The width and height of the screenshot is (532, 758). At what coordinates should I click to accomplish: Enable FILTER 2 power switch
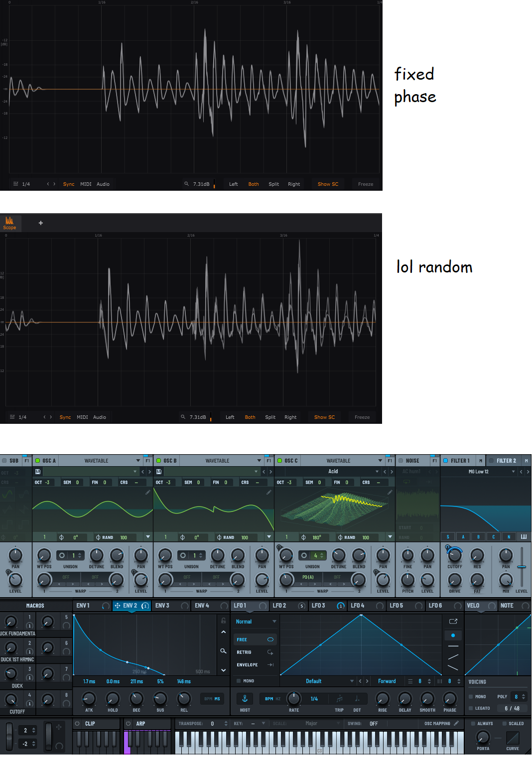[491, 461]
